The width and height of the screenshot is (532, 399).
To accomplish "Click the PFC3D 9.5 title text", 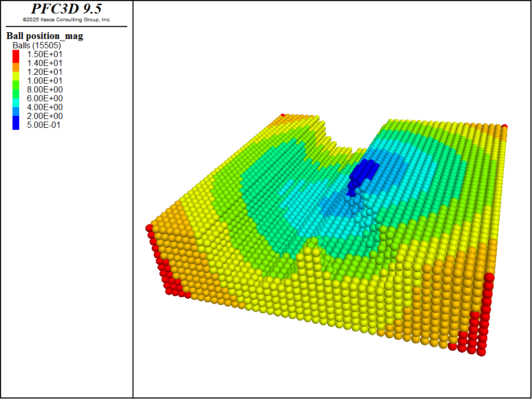I will click(x=66, y=9).
